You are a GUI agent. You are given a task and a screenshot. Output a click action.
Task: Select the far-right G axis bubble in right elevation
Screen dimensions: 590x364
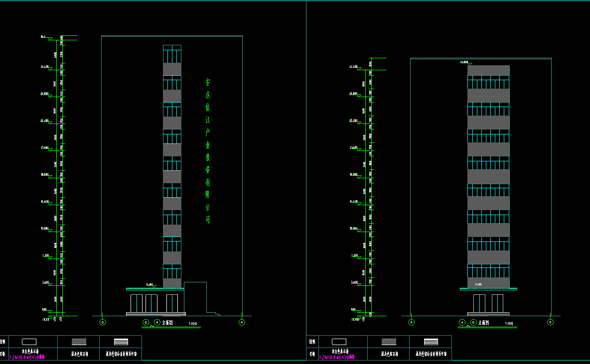(x=551, y=322)
